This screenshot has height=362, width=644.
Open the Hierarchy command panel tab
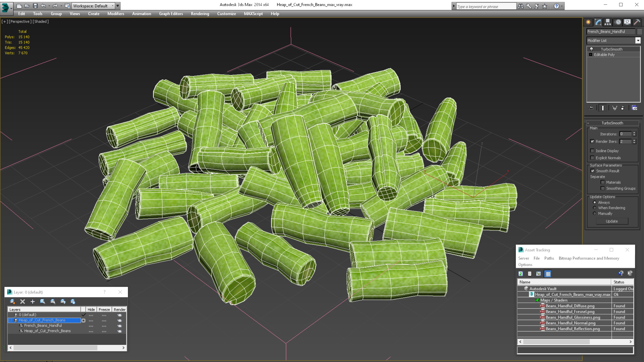click(608, 22)
